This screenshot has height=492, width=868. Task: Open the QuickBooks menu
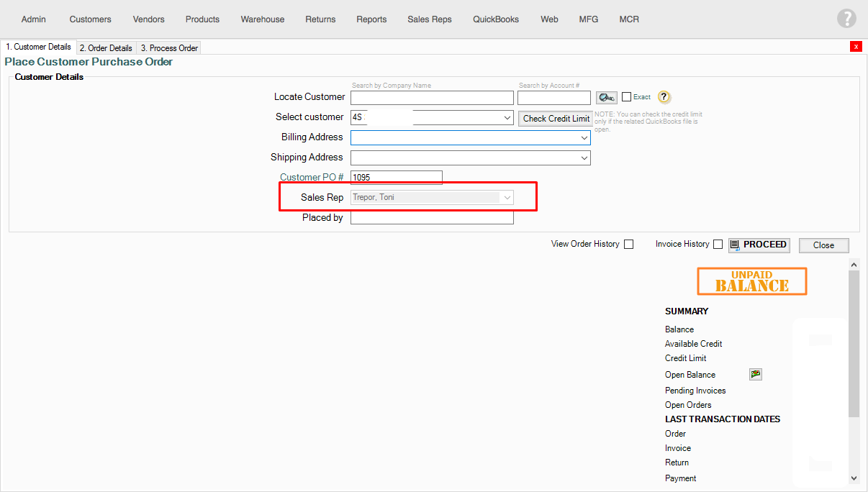tap(495, 19)
